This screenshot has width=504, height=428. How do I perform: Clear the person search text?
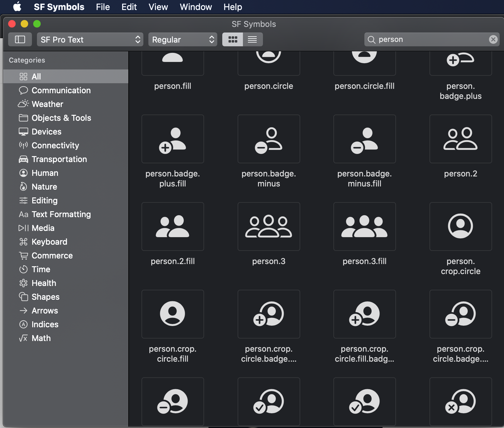(x=493, y=39)
